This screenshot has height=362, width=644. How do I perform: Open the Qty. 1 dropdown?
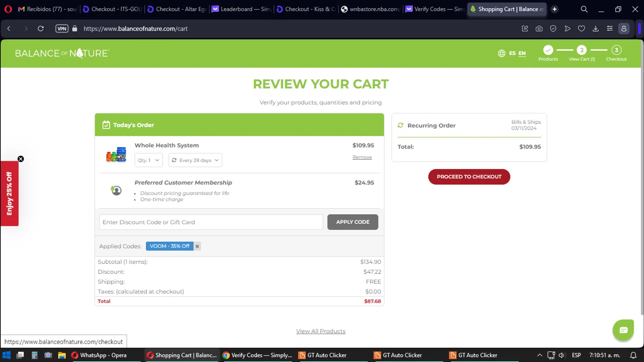pos(149,160)
